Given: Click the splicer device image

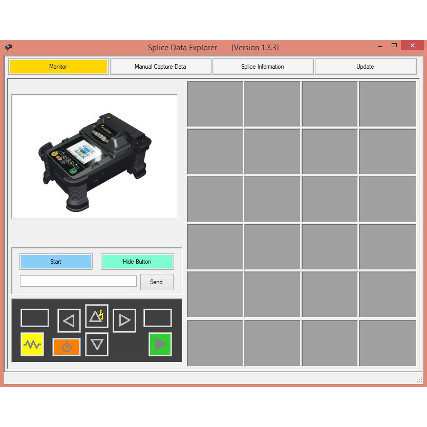Looking at the screenshot, I should click(94, 157).
